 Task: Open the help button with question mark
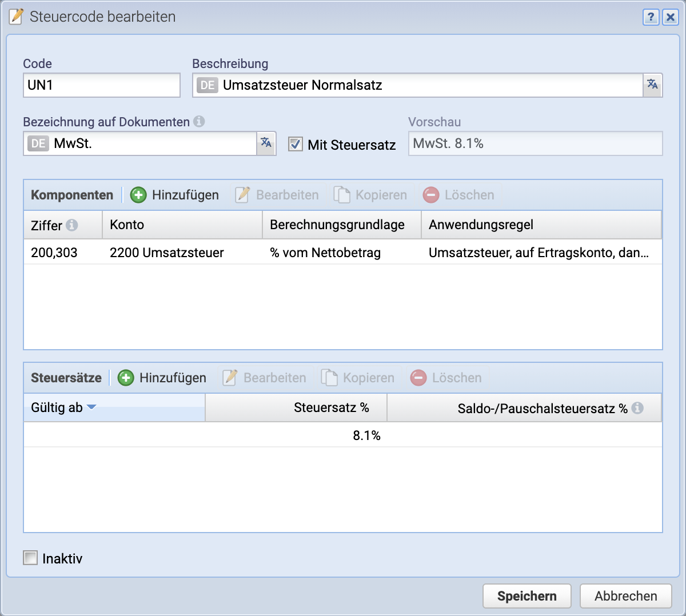pos(651,17)
